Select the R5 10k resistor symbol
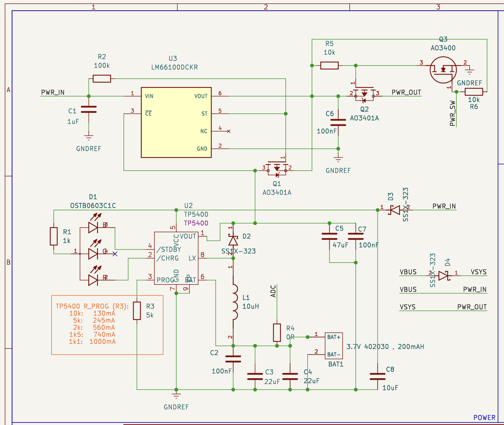The width and height of the screenshot is (504, 425). coord(329,66)
